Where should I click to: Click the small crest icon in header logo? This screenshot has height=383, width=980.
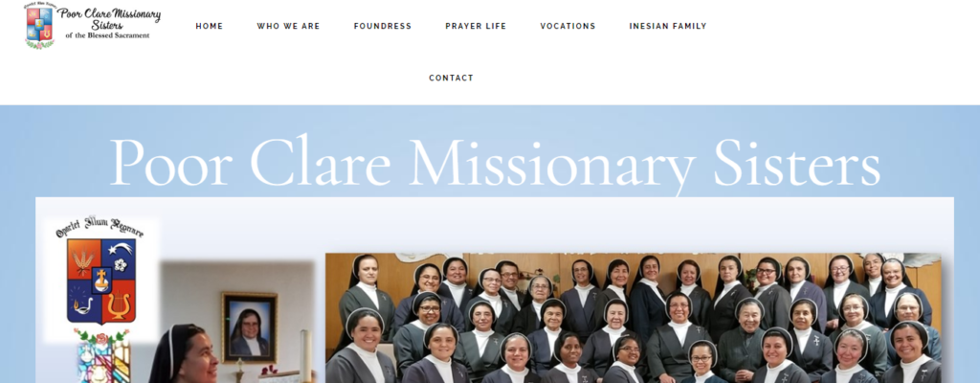(39, 25)
